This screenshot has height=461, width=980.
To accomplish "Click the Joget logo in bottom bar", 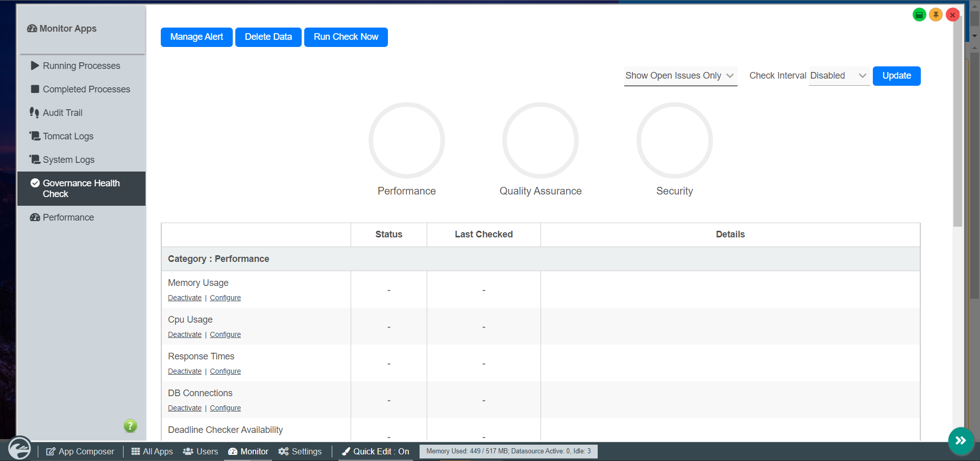I will click(x=19, y=449).
